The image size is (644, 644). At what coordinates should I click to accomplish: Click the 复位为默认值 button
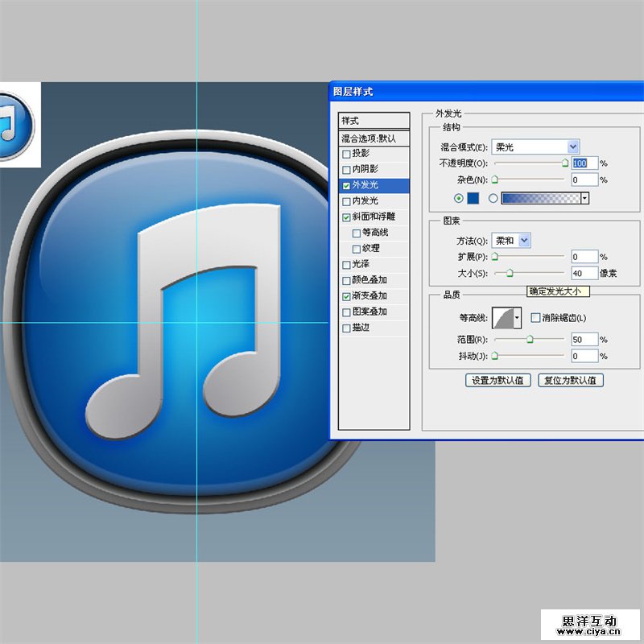[570, 380]
